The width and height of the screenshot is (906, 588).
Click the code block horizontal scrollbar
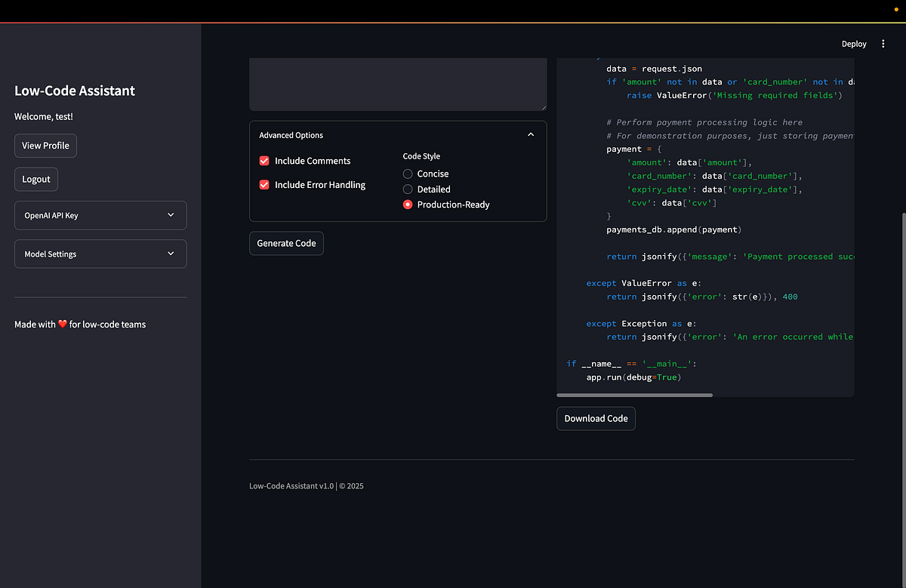(634, 395)
